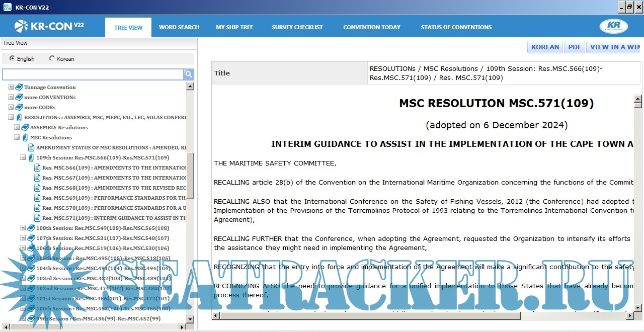644x332 pixels.
Task: Click the KR-CON logo in the header
Action: point(49,26)
